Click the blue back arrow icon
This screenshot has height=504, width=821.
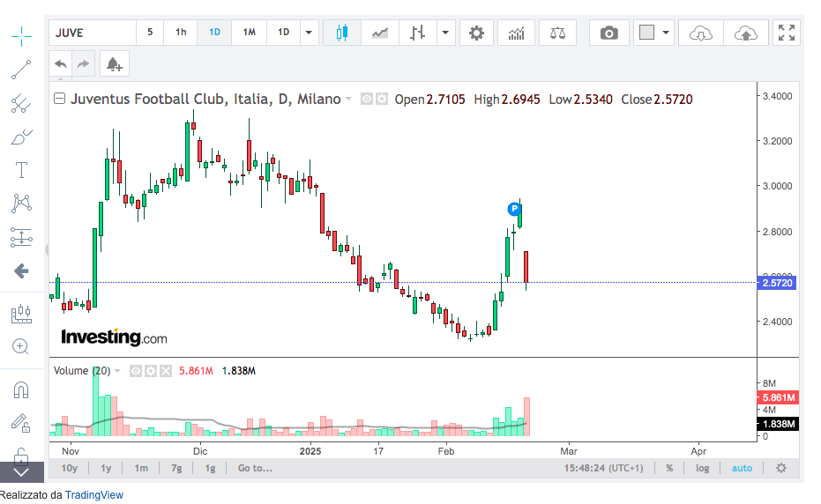tap(21, 271)
